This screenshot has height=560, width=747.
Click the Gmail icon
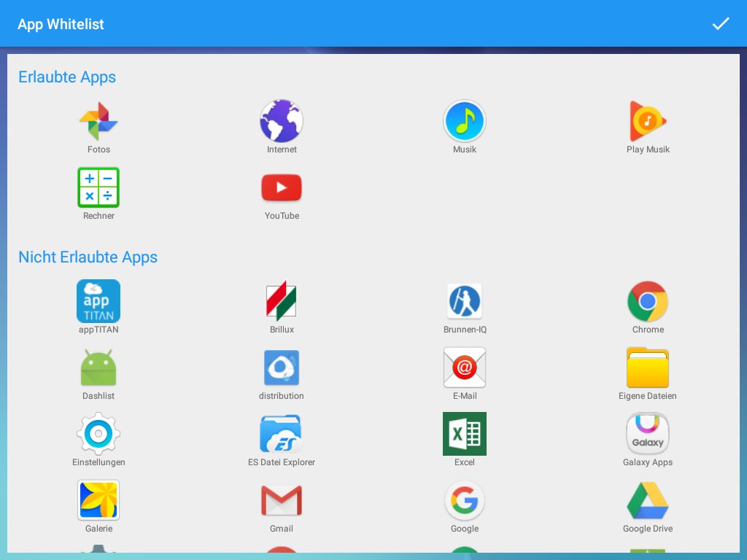pyautogui.click(x=282, y=500)
